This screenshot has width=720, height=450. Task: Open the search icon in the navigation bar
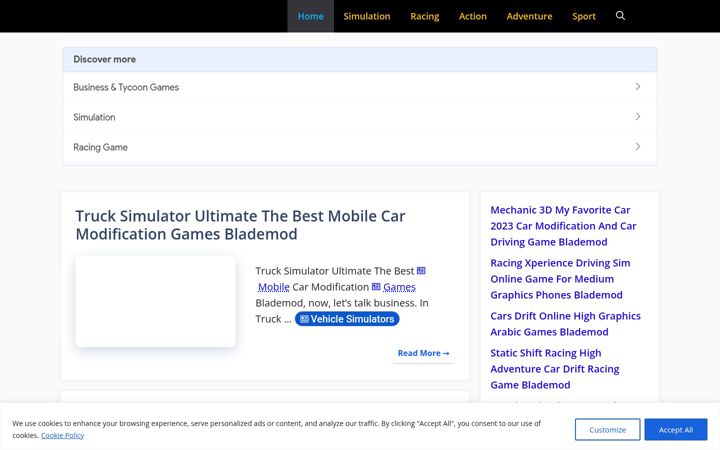pos(620,16)
